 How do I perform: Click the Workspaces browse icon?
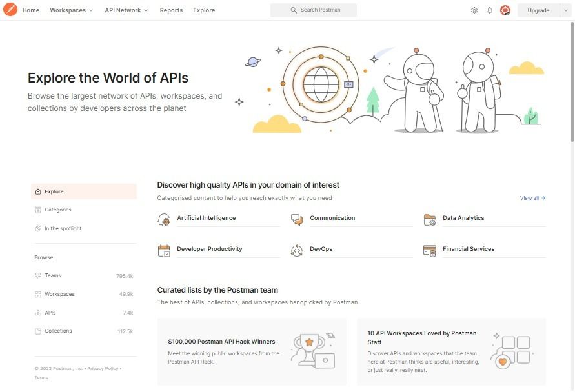coord(38,294)
